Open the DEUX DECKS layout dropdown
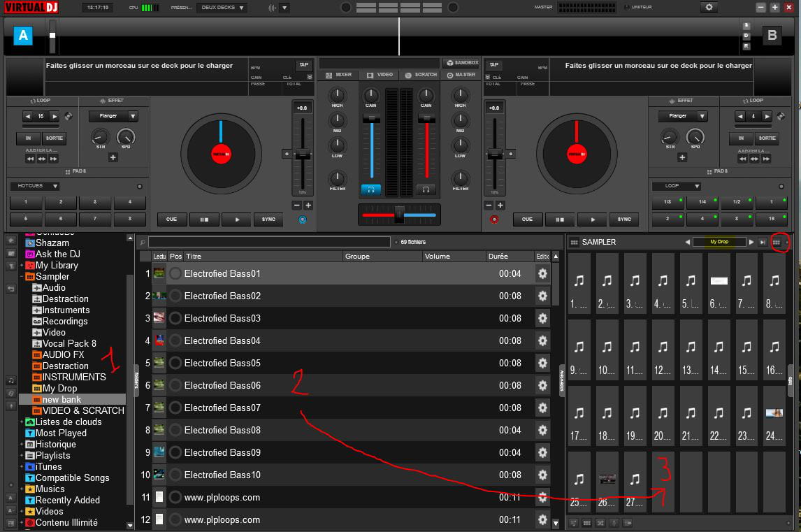Image resolution: width=801 pixels, height=532 pixels. [x=222, y=8]
